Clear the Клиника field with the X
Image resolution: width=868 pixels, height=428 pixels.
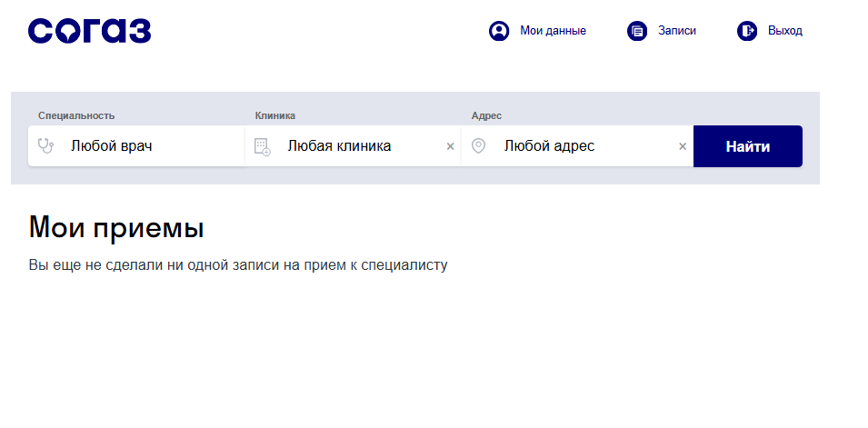click(x=450, y=146)
